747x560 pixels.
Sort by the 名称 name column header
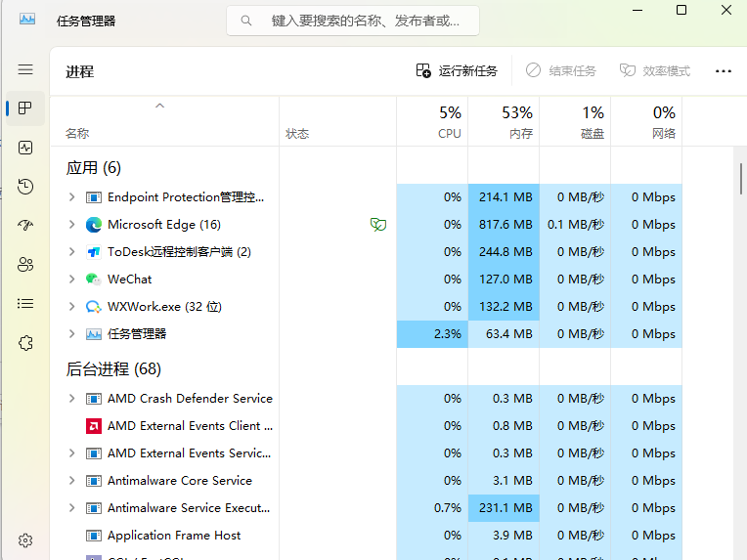tap(164, 121)
